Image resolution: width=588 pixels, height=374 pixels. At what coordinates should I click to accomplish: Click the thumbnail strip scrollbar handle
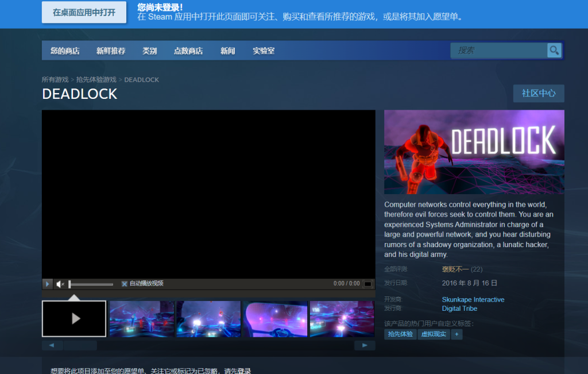click(x=80, y=345)
